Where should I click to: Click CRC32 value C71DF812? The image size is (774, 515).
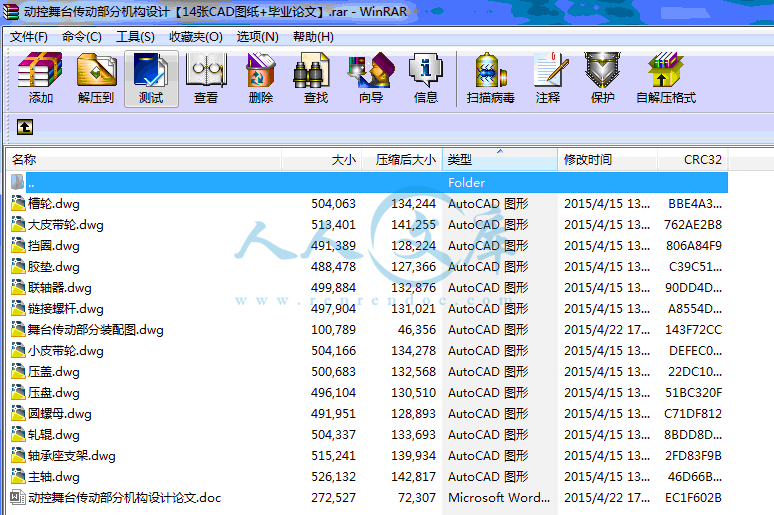pos(694,413)
